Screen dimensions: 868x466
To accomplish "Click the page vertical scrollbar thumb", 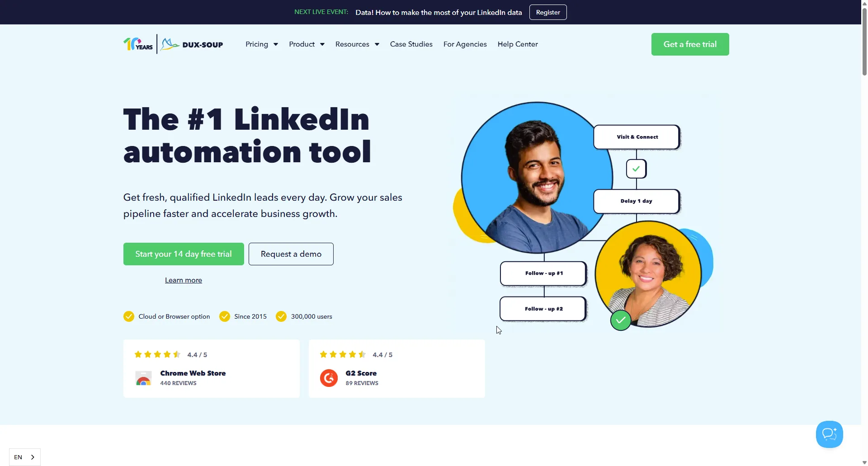I will tap(864, 42).
